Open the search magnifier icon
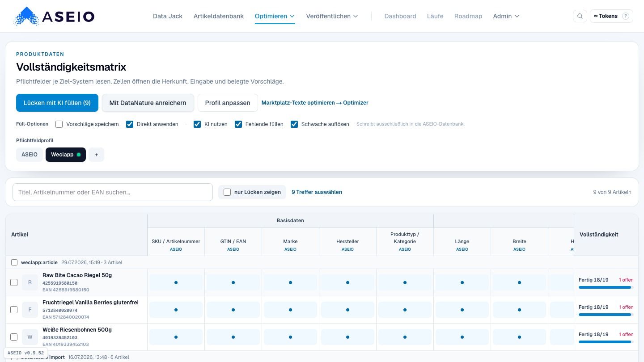Viewport: 644px width, 362px height. point(580,16)
